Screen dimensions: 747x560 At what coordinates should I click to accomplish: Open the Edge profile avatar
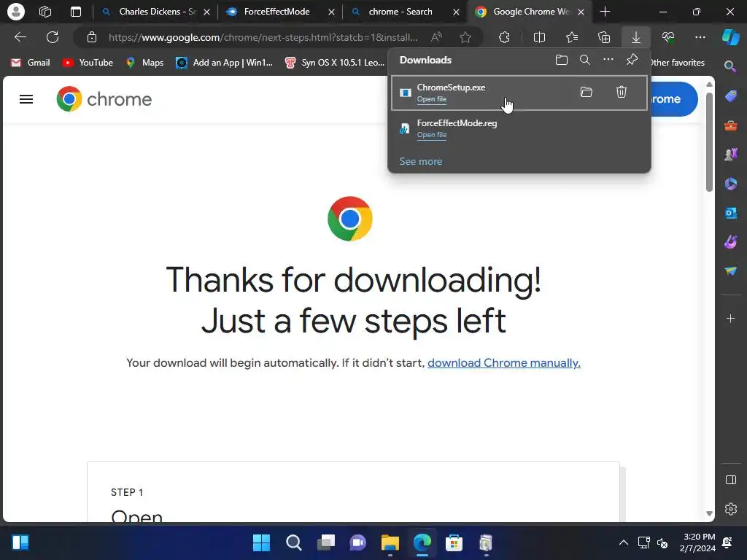click(x=16, y=12)
